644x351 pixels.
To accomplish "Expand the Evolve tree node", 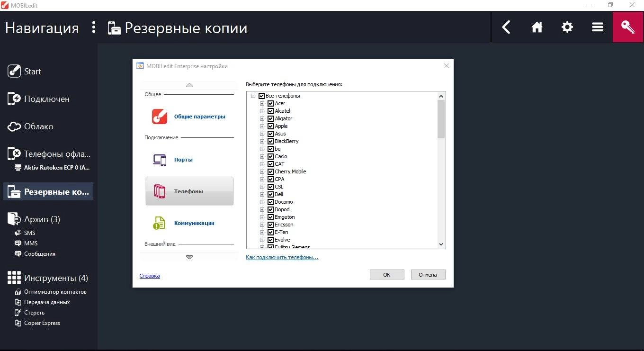I will [262, 240].
